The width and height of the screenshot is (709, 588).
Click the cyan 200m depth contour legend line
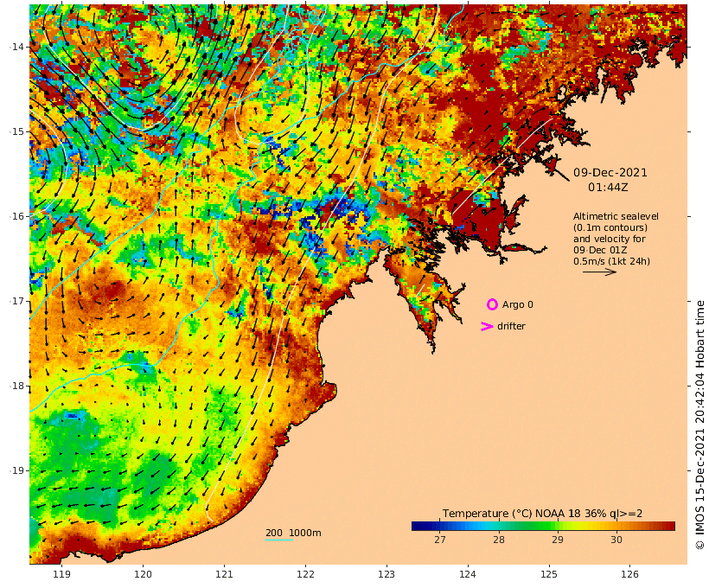point(279,540)
